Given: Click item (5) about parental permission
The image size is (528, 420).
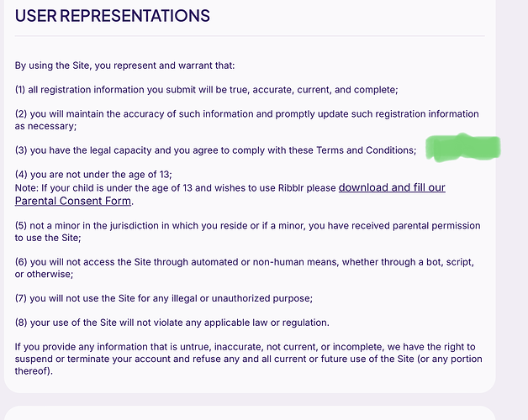Looking at the screenshot, I should click(x=247, y=232).
